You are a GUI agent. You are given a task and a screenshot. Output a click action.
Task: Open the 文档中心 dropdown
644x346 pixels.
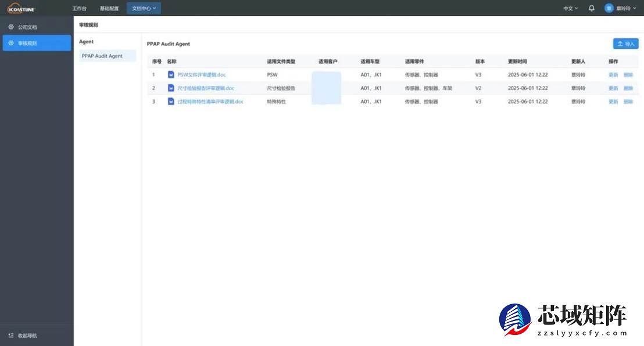tap(144, 8)
